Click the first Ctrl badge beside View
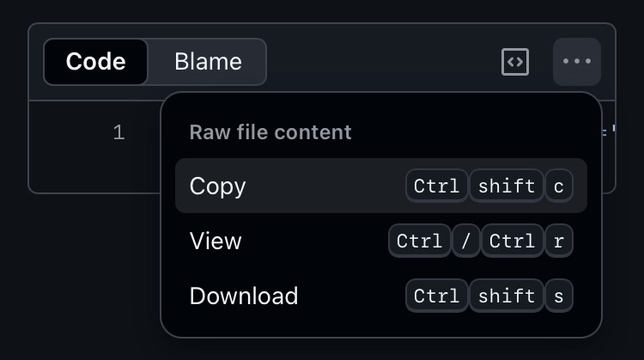The image size is (644, 360). coord(419,241)
